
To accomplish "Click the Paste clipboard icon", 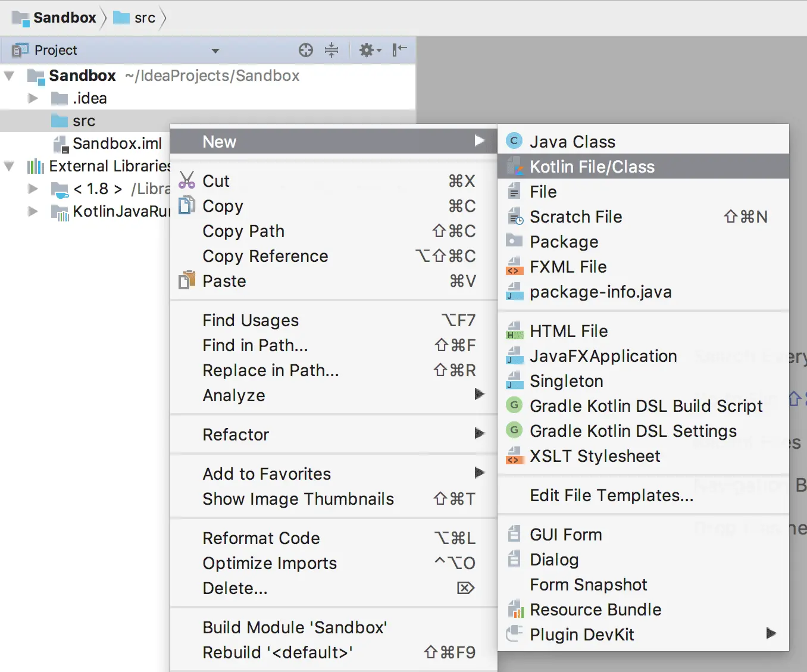I will pyautogui.click(x=187, y=280).
